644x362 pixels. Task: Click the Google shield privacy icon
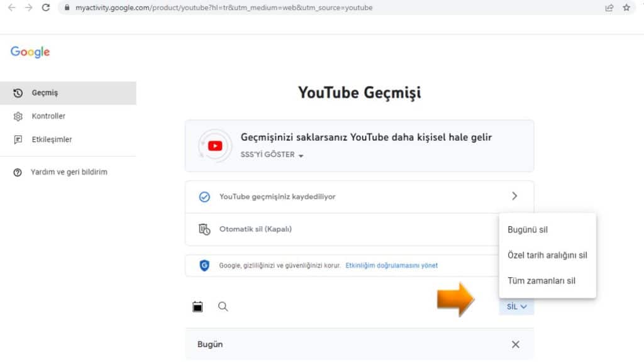pyautogui.click(x=204, y=266)
